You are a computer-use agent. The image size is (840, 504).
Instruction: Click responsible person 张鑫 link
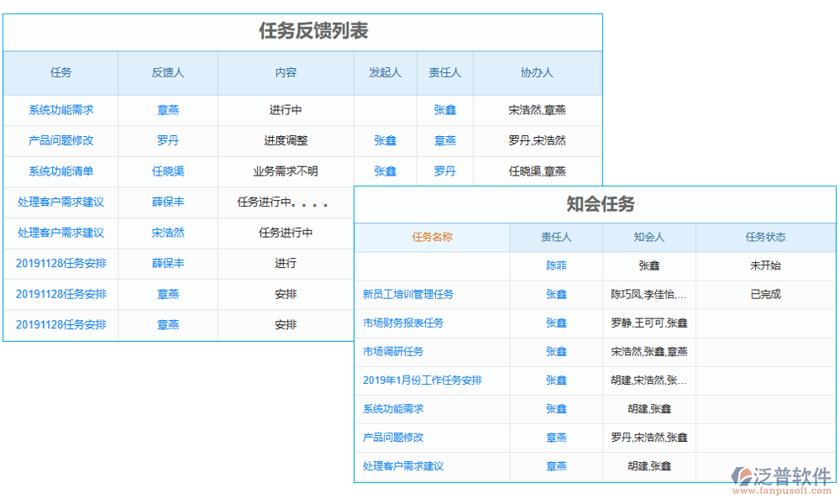[x=444, y=110]
